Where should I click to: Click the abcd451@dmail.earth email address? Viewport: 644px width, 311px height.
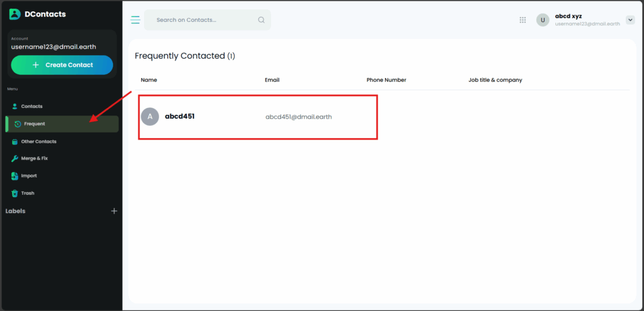pyautogui.click(x=298, y=117)
